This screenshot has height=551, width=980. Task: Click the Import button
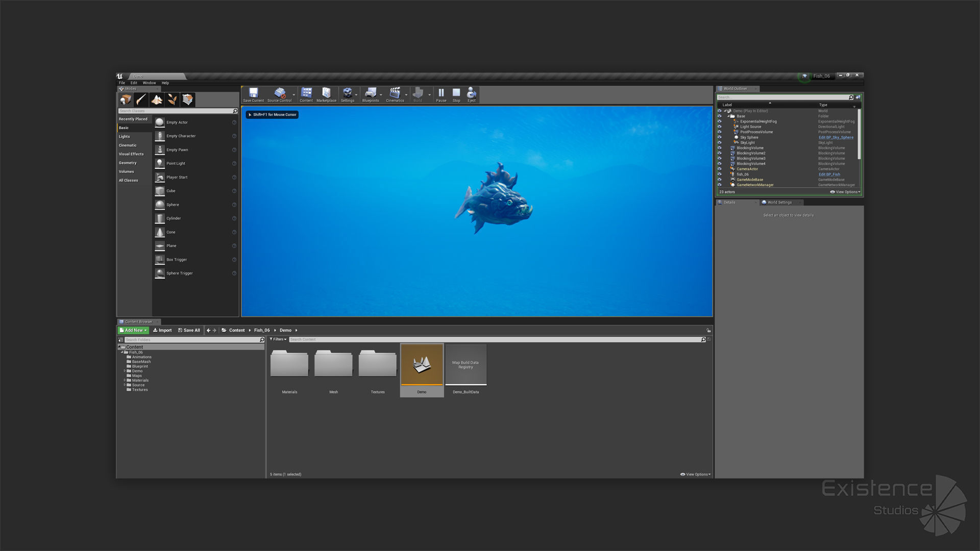[162, 330]
